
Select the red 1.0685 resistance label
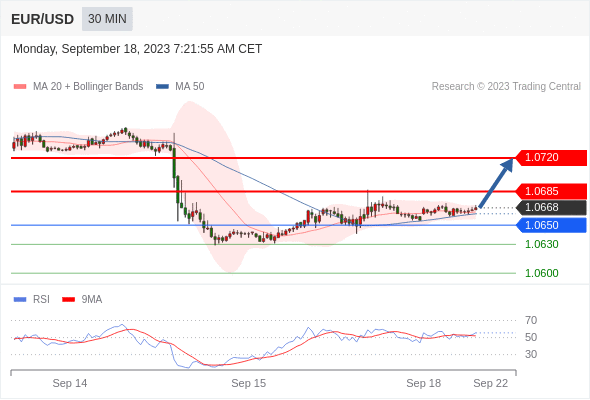[551, 191]
